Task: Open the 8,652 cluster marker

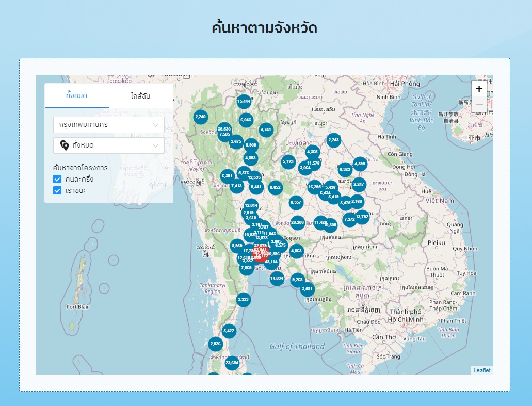Action: coord(275,187)
